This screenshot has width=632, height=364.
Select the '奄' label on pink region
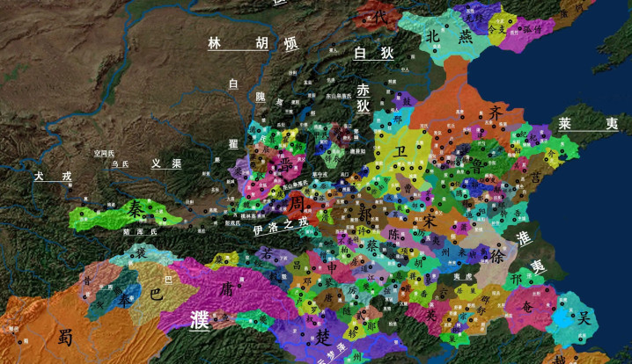pos(527,308)
